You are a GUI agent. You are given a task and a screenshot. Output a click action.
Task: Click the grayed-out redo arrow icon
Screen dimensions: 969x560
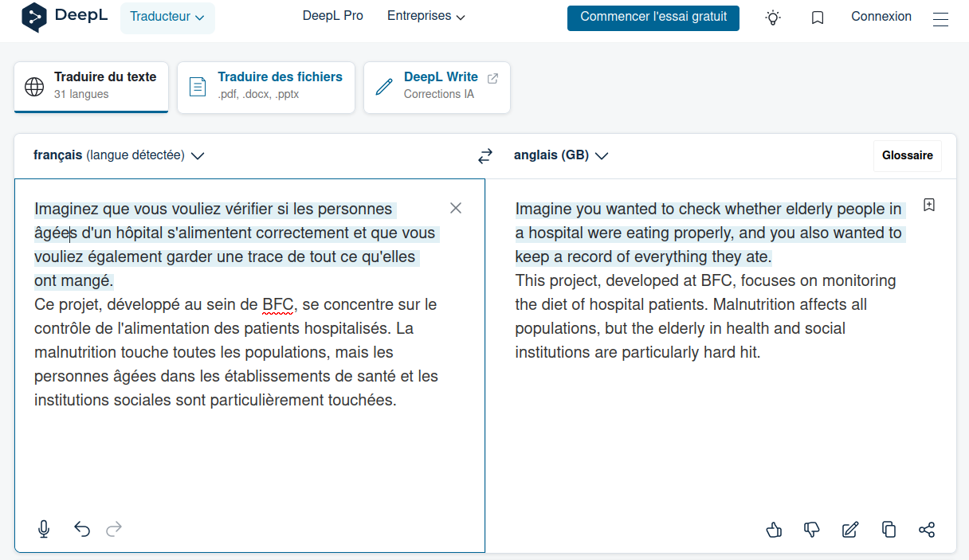click(114, 529)
